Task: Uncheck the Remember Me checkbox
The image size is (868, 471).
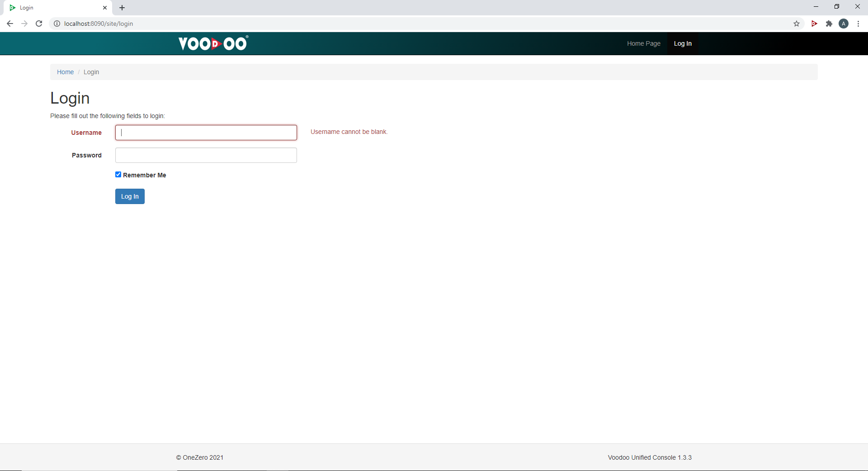Action: (118, 175)
